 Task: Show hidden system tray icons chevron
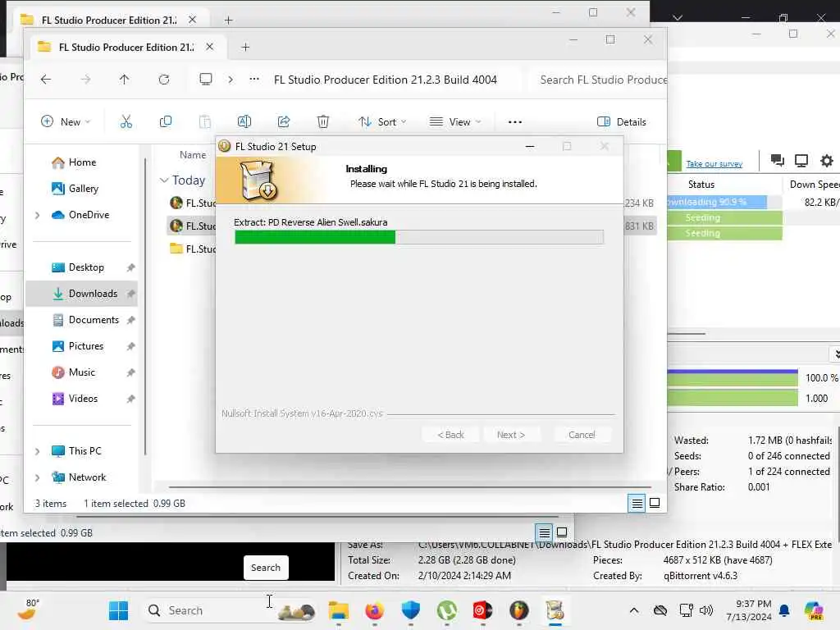tap(634, 610)
